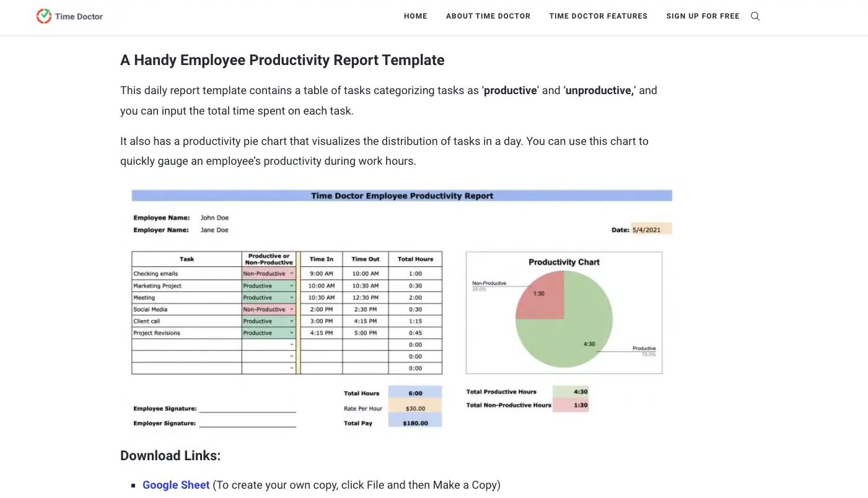
Task: Open the Social Media Non-Productive dropdown
Action: coord(291,309)
